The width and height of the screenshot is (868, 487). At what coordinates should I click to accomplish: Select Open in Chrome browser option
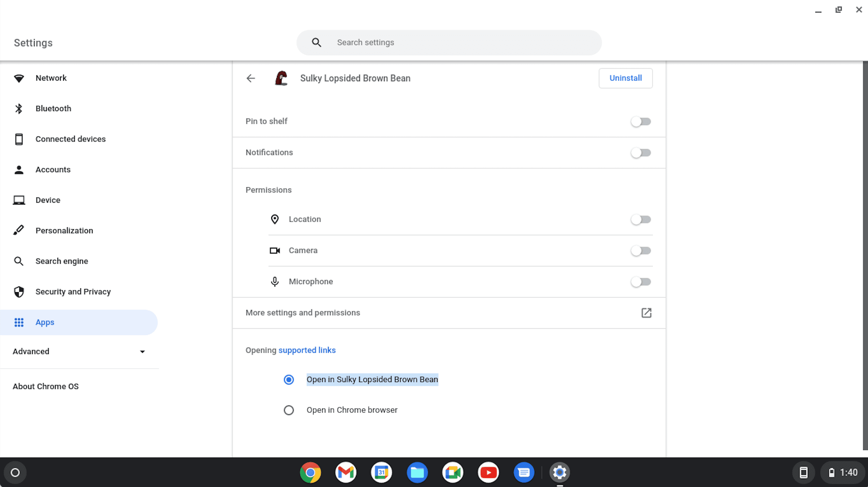[x=288, y=410]
